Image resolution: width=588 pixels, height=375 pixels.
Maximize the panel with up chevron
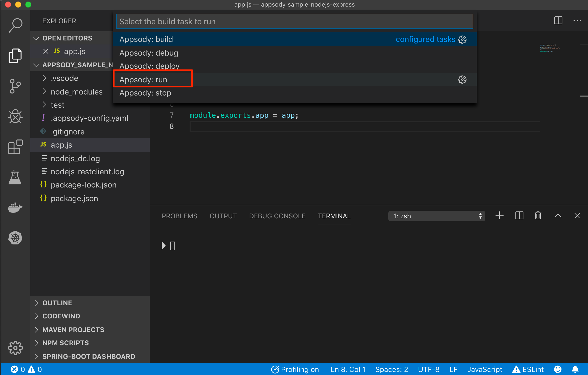[x=558, y=216]
